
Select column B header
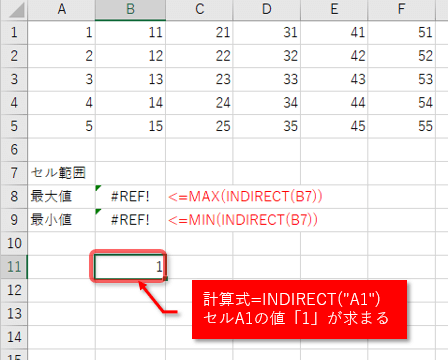coord(130,9)
